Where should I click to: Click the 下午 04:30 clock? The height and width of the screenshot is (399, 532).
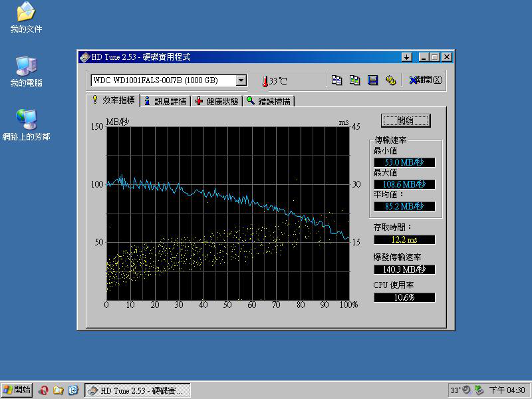point(507,390)
